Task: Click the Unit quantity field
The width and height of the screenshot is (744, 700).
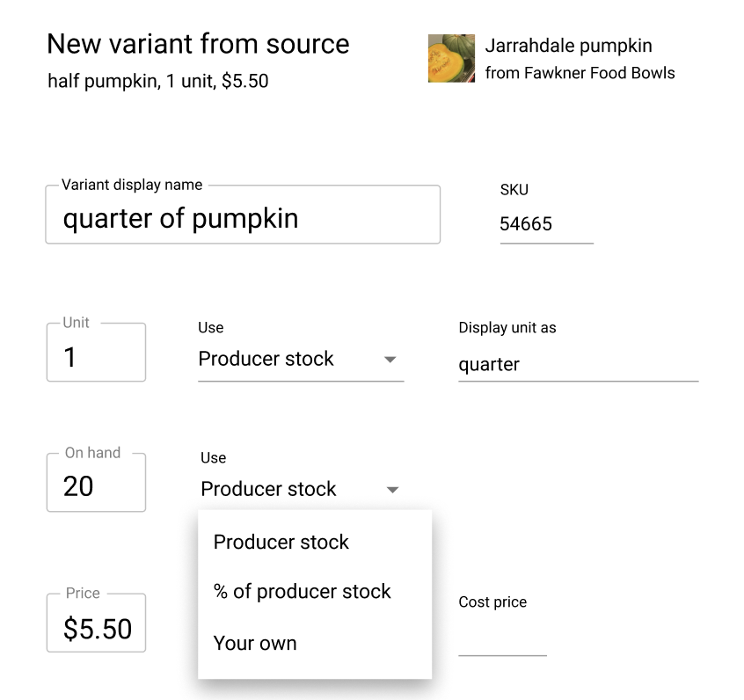Action: pos(96,356)
